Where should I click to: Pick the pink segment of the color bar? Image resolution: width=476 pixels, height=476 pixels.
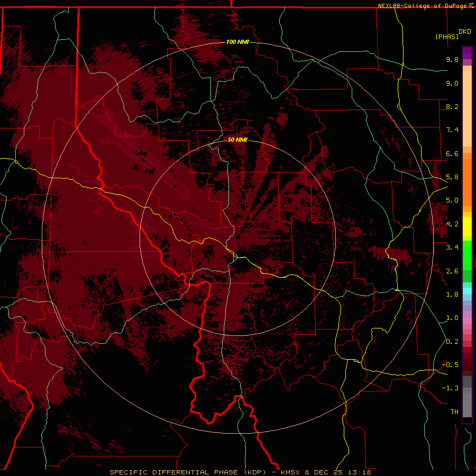[x=467, y=321]
